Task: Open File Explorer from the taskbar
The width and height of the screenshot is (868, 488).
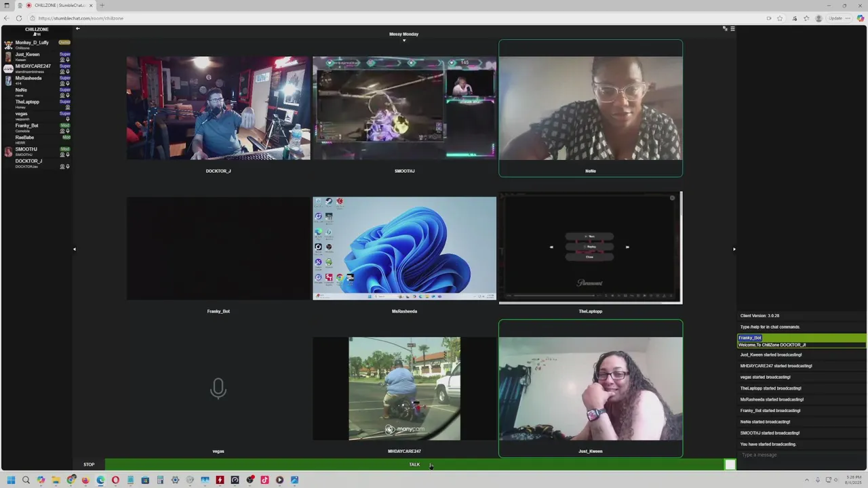Action: [56, 480]
